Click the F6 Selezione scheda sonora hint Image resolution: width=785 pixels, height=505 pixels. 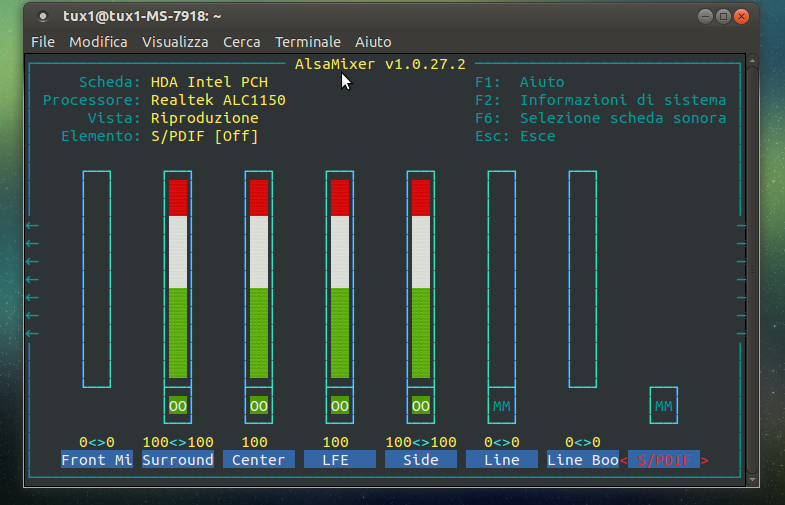tap(601, 118)
